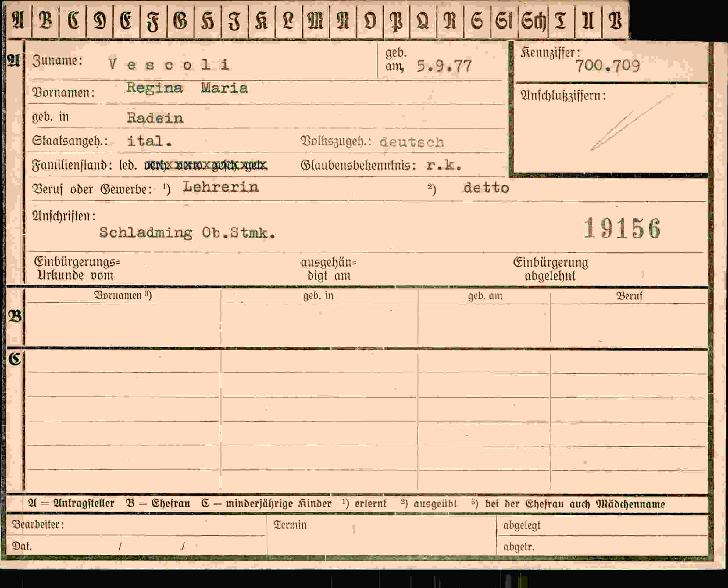Select the 'abgelegt' label
The height and width of the screenshot is (588, 728).
[x=522, y=525]
